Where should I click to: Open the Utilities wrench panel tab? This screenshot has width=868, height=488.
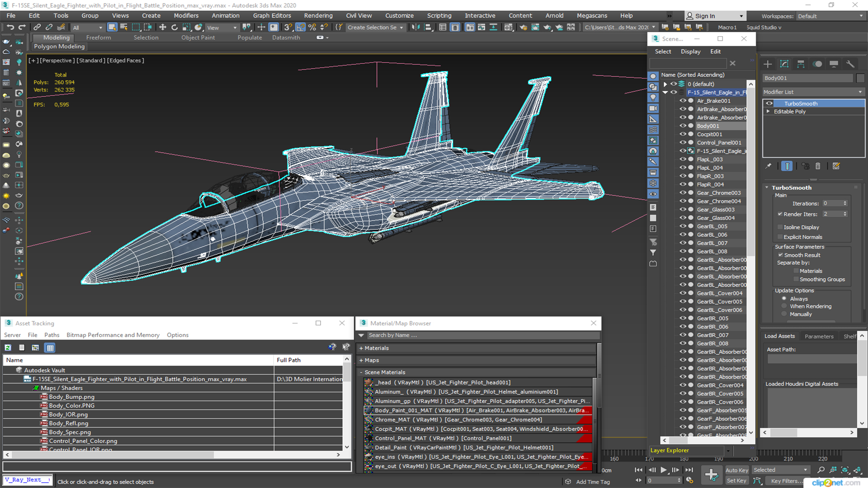(x=850, y=64)
